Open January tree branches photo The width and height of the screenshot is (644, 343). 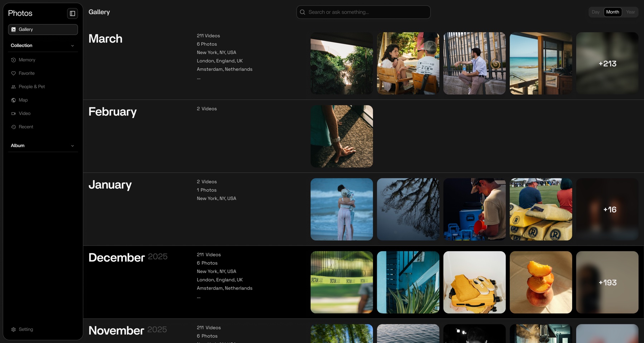(x=408, y=209)
